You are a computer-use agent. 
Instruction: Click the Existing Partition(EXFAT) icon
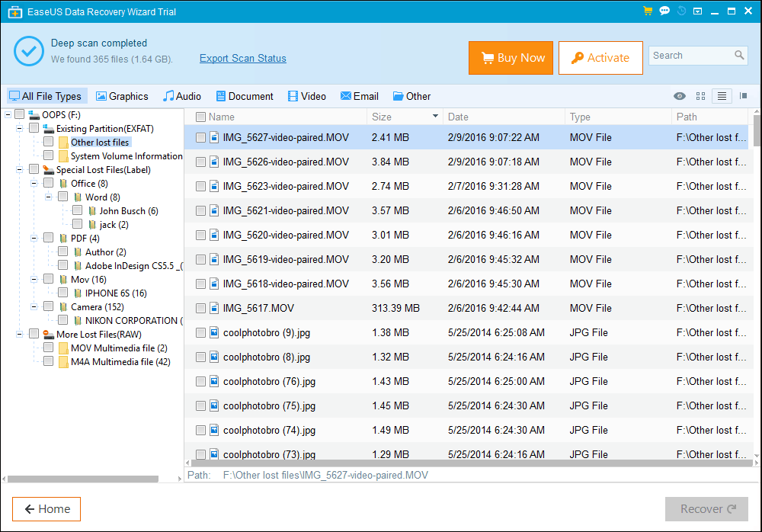[x=49, y=128]
